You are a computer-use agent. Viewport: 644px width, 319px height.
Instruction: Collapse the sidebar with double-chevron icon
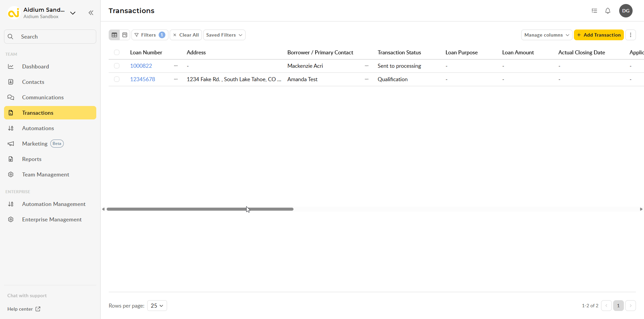point(91,13)
